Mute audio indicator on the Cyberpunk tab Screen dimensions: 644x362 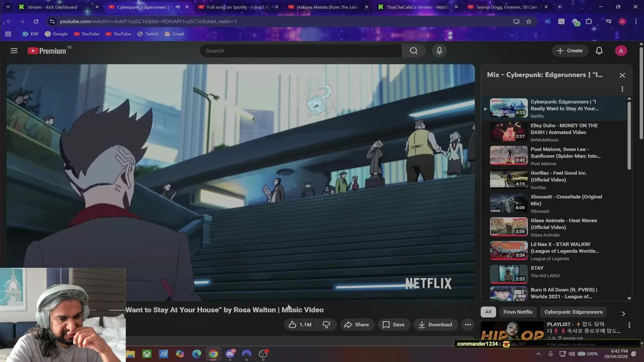178,7
